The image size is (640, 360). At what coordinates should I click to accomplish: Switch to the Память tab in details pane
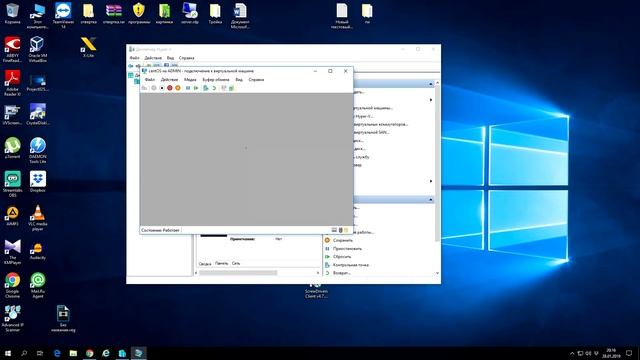coord(222,264)
